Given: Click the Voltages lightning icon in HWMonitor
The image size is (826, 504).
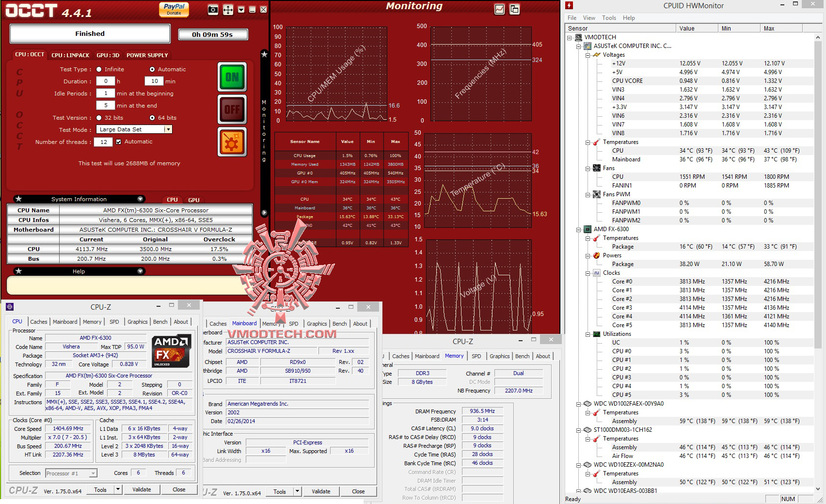Looking at the screenshot, I should click(x=596, y=55).
